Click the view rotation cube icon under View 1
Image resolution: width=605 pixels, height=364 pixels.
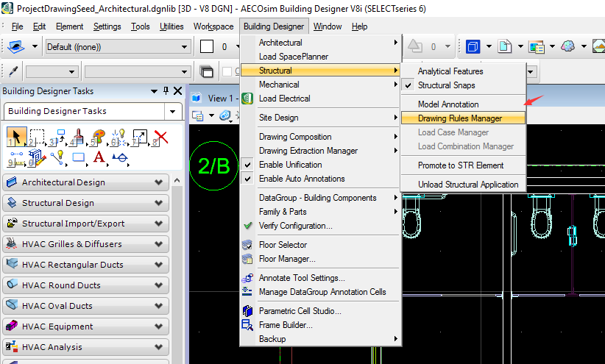coord(225,115)
